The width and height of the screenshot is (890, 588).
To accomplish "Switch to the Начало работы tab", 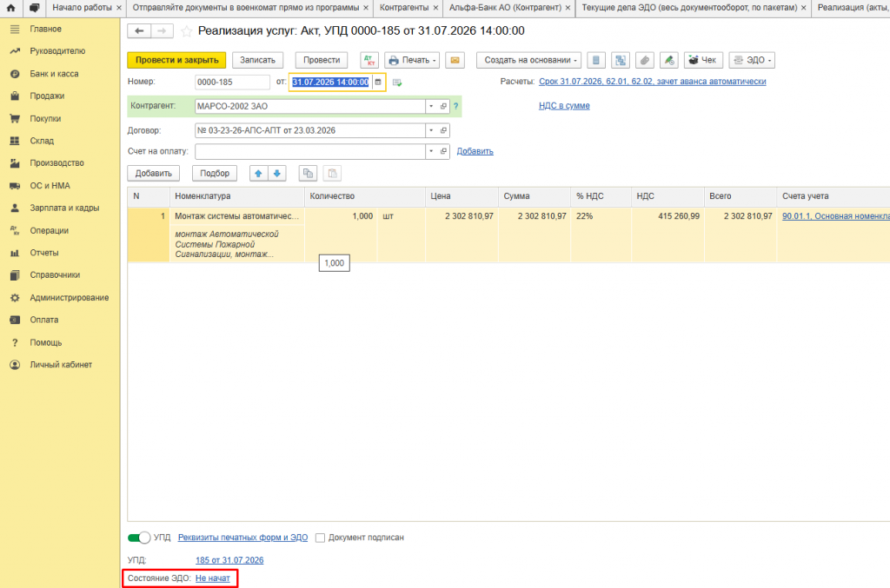I will coord(82,8).
